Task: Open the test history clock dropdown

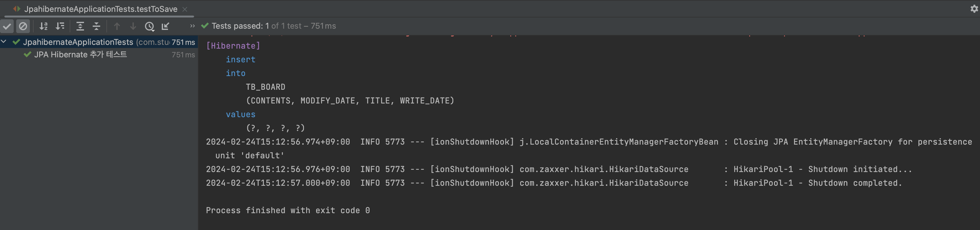Action: (150, 26)
